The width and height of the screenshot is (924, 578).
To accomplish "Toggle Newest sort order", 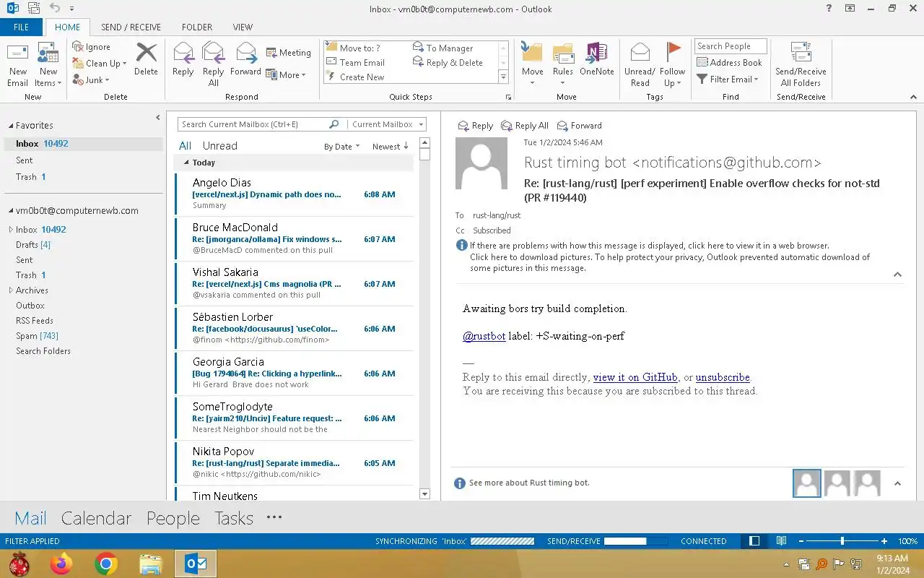I will (391, 147).
